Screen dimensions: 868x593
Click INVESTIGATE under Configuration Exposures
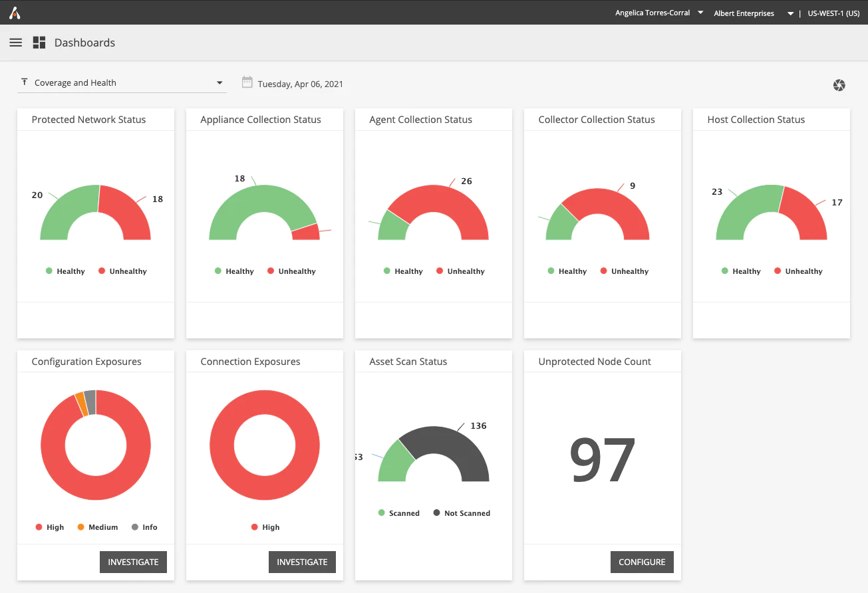click(x=133, y=562)
